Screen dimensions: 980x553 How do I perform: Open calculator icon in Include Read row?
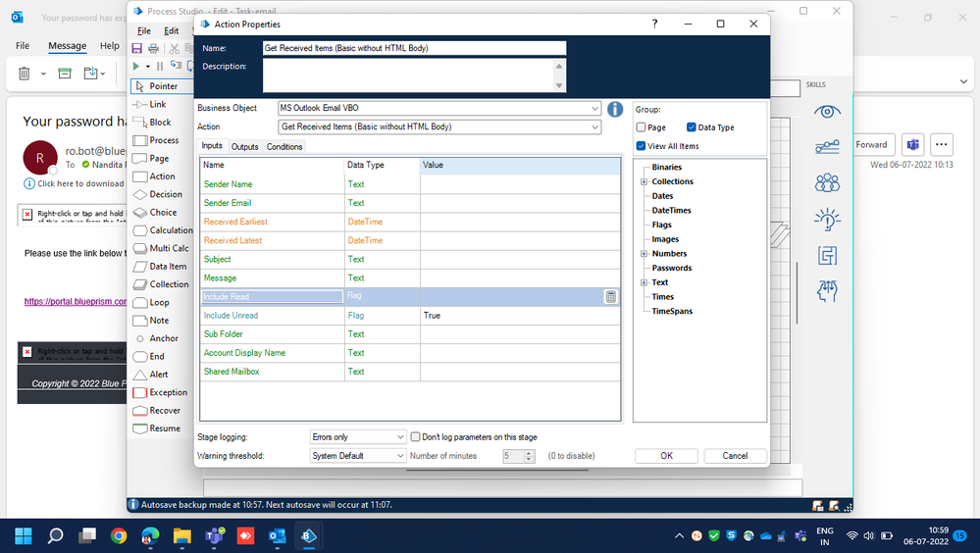coord(610,296)
